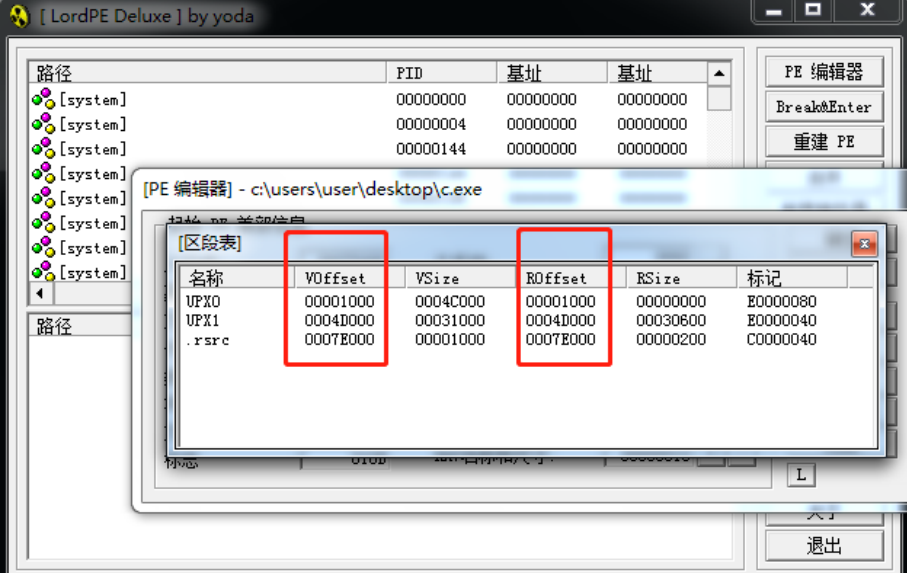This screenshot has height=573, width=907.
Task: Click RSize value 00000200
Action: 671,339
